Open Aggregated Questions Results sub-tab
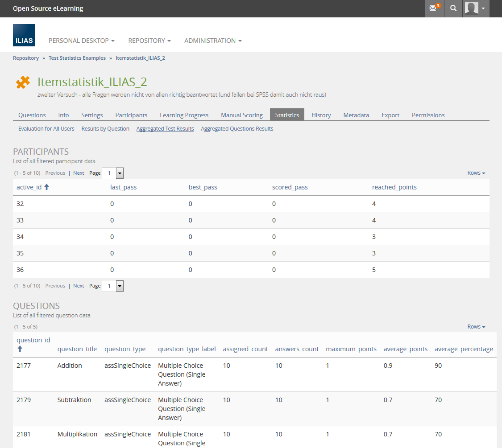Screen dimensions: 502x448 (237, 129)
